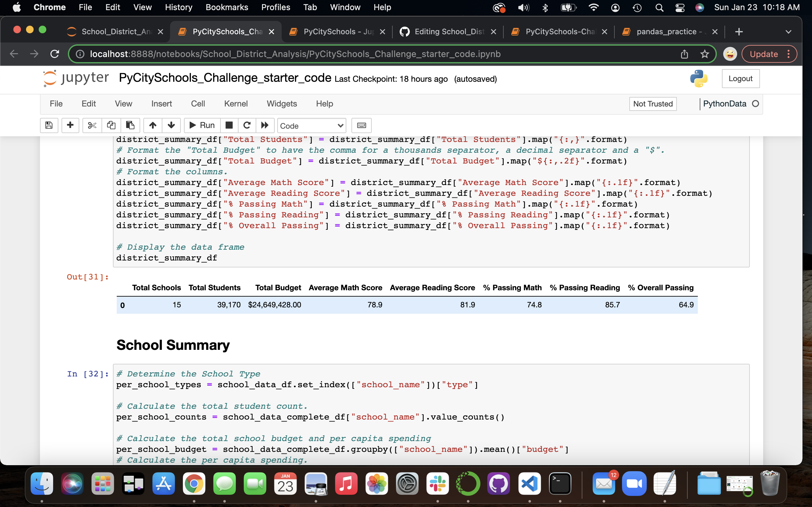This screenshot has height=507, width=812.
Task: Copy the selected cell with the copy icon
Action: coord(111,125)
